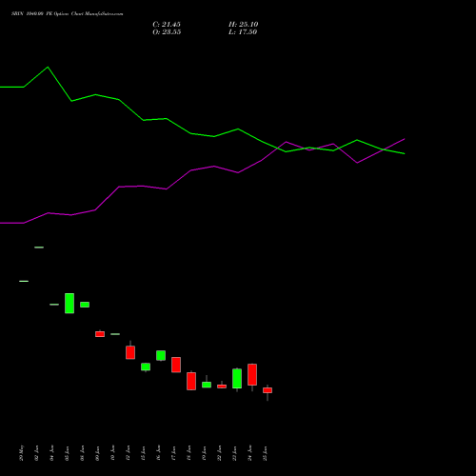This screenshot has height=476, width=476.
Task: Click the low value L: 17.50
Action: pyautogui.click(x=243, y=32)
